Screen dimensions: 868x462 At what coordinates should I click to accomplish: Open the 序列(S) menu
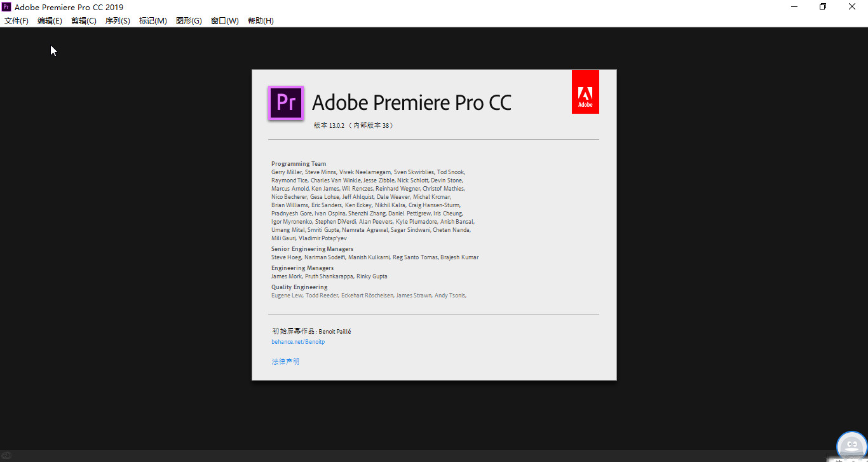(118, 21)
